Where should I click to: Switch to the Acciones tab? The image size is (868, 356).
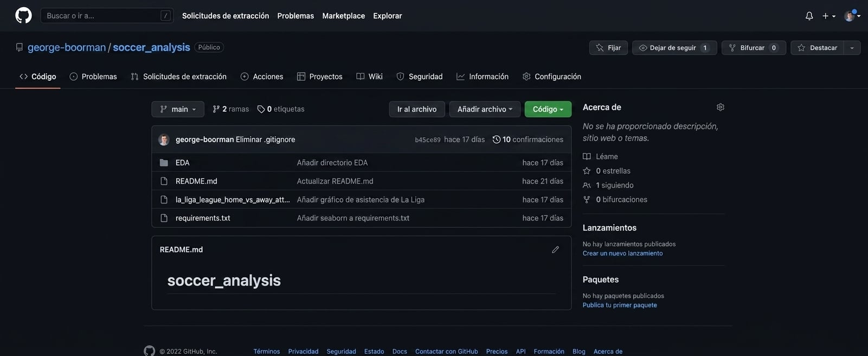click(x=262, y=77)
